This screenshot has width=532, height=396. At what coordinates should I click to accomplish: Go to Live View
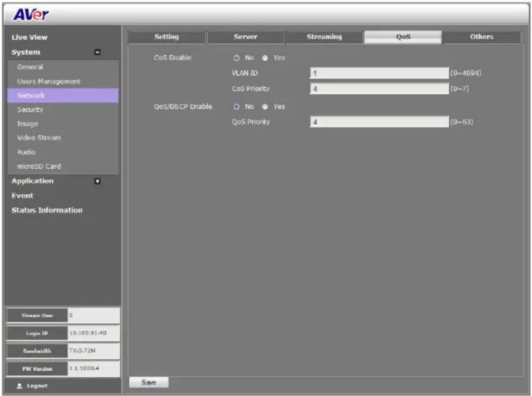point(29,37)
